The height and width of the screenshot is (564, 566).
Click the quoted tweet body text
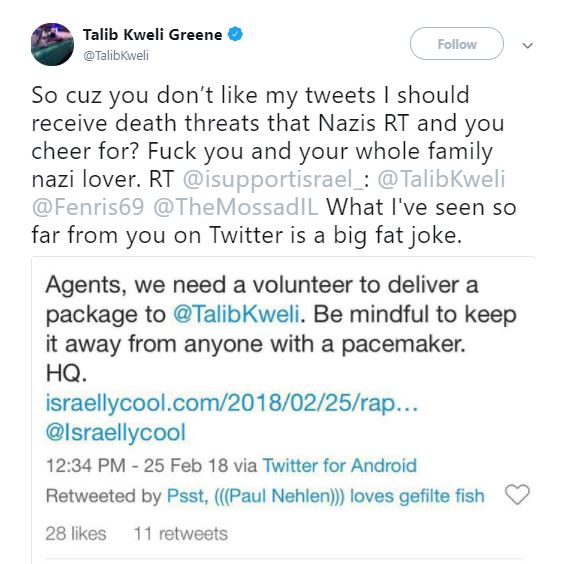[x=281, y=329]
